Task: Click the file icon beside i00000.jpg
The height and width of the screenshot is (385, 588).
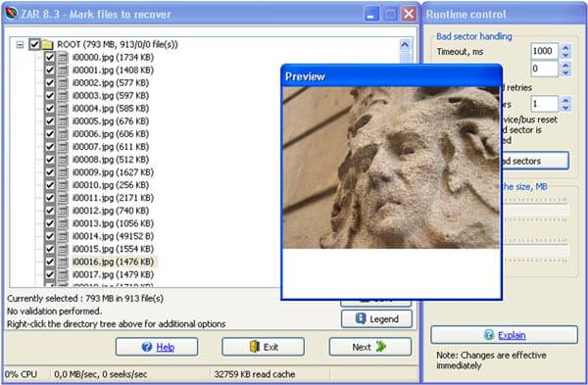Action: [x=63, y=58]
